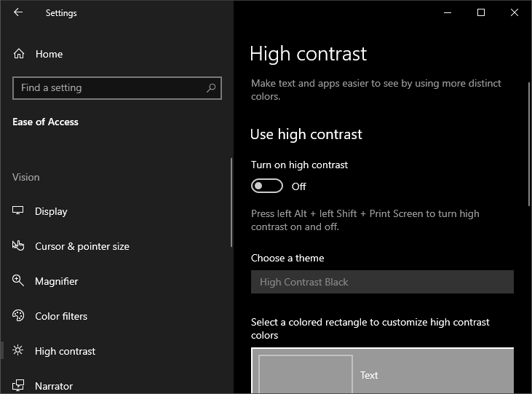Viewport: 532px width, 394px height.
Task: Open the High Contrast Black theme dropdown
Action: (x=382, y=282)
